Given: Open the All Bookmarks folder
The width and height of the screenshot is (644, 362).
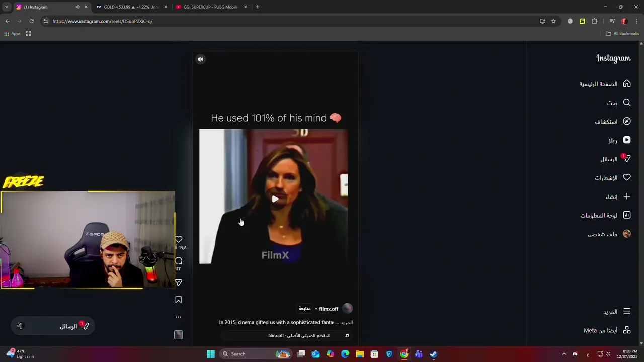Looking at the screenshot, I should 622,34.
